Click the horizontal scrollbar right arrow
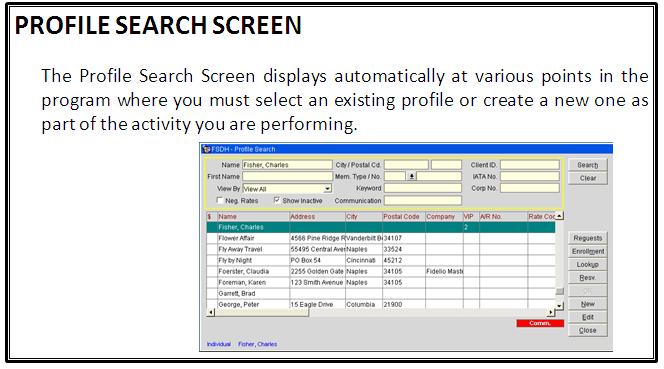This screenshot has height=369, width=664. coord(551,313)
